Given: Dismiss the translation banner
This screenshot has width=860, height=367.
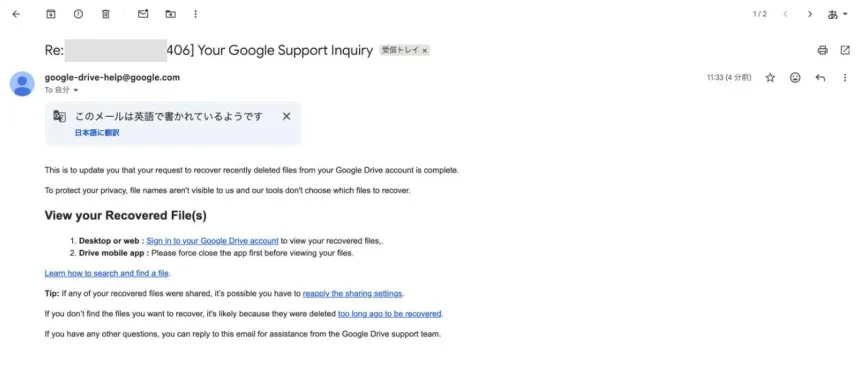Looking at the screenshot, I should (x=286, y=116).
